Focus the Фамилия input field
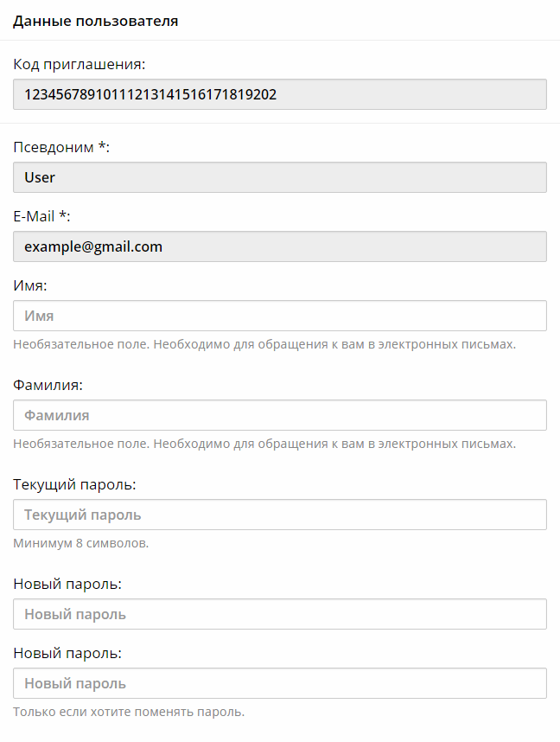This screenshot has height=742, width=560. pos(280,415)
